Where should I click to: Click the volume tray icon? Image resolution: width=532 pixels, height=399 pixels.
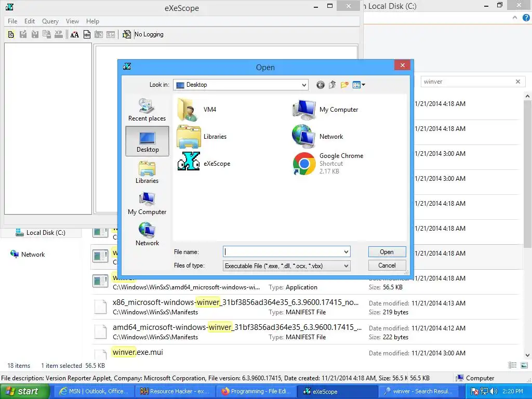[x=494, y=391]
